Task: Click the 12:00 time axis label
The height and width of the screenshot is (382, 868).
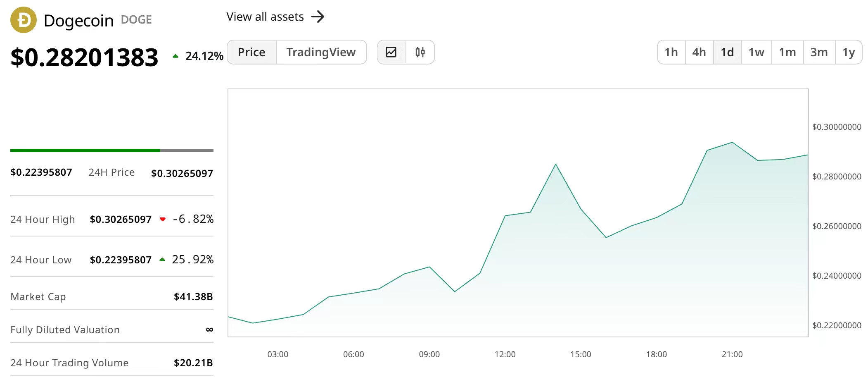Action: coord(505,354)
